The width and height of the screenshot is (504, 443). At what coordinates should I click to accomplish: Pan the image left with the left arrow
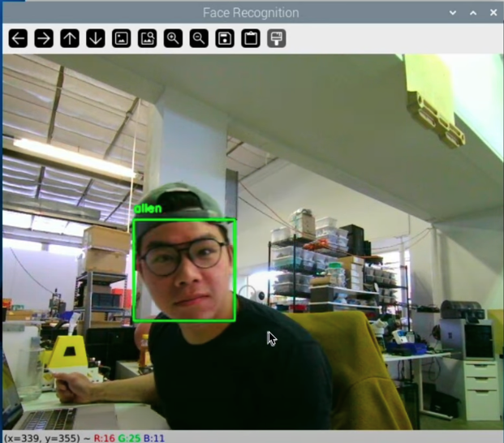18,38
